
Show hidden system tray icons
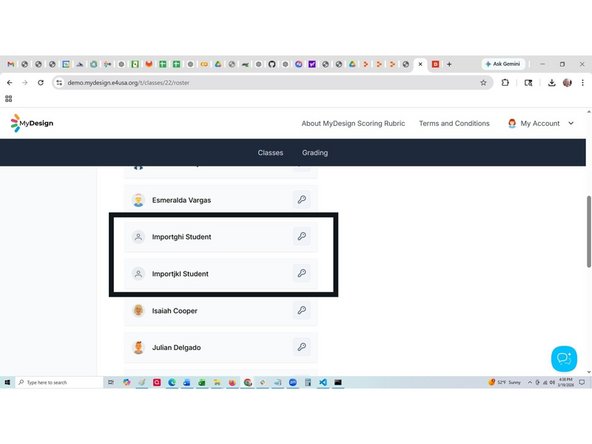530,382
